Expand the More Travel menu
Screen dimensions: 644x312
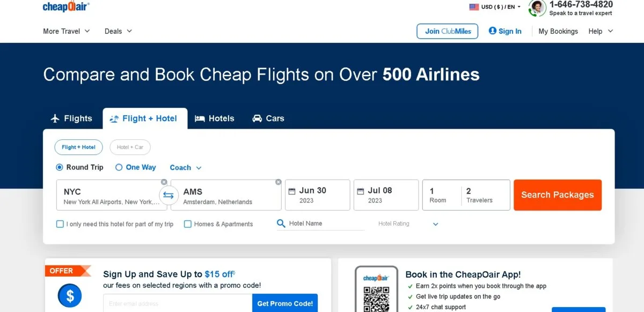click(x=67, y=31)
